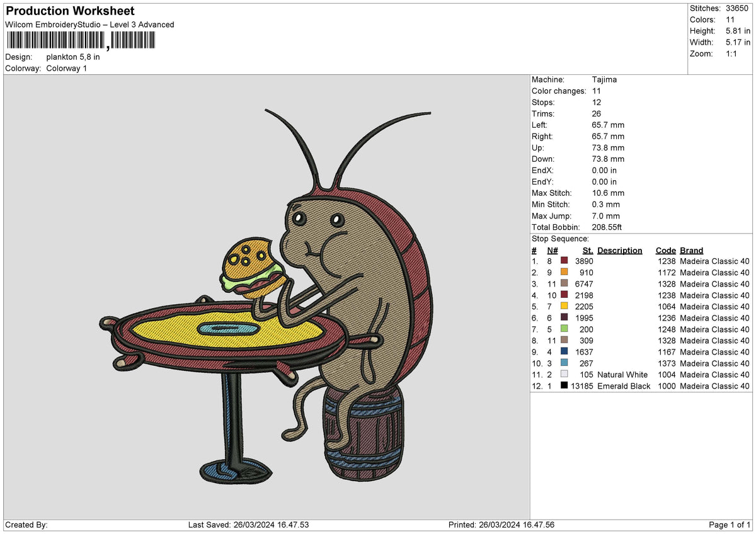The height and width of the screenshot is (534, 756).
Task: Select Max Jump value 7.0 mm
Action: point(606,215)
